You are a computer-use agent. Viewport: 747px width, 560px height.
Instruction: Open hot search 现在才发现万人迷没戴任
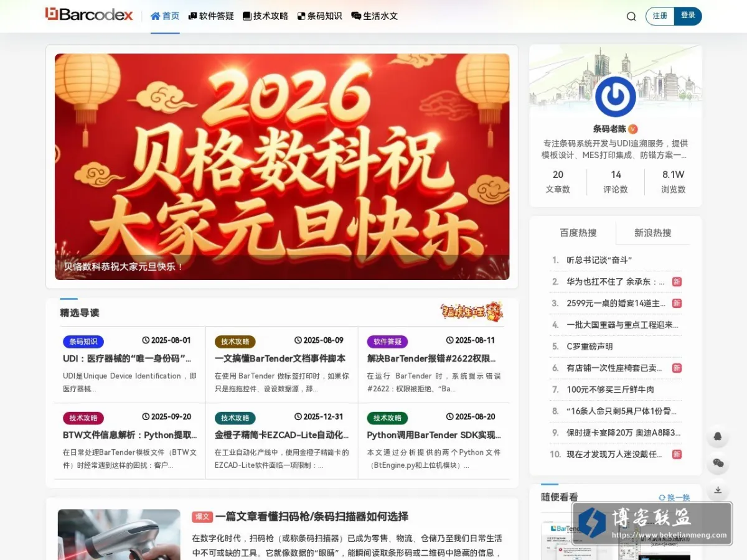click(615, 454)
